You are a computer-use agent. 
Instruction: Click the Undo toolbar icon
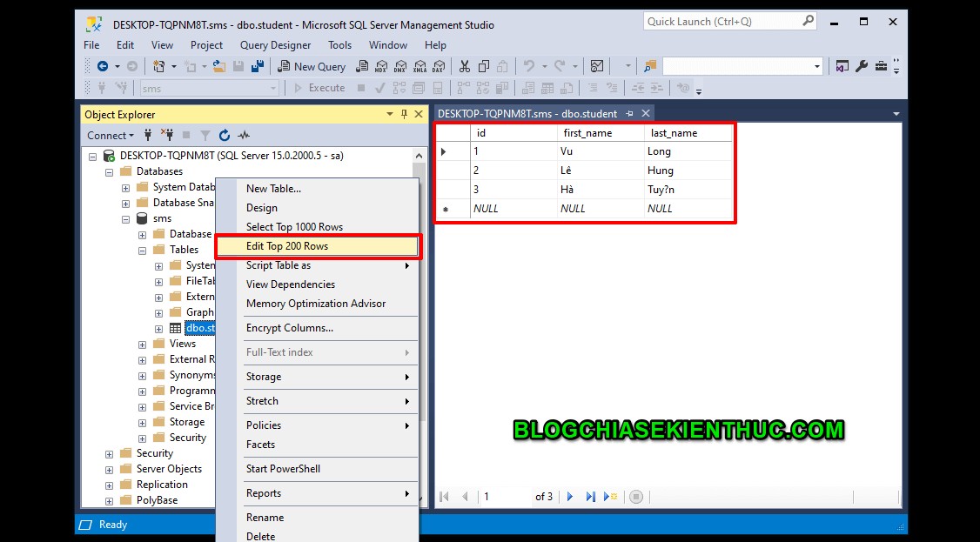[x=529, y=66]
